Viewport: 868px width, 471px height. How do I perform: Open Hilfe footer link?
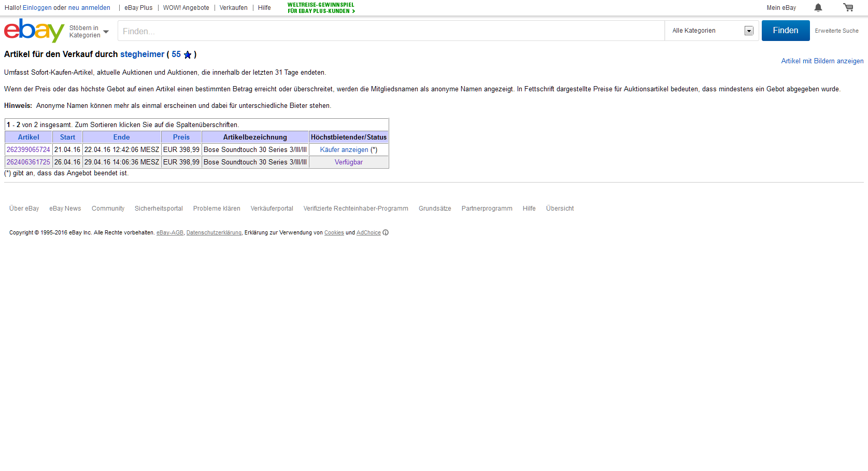click(x=529, y=209)
